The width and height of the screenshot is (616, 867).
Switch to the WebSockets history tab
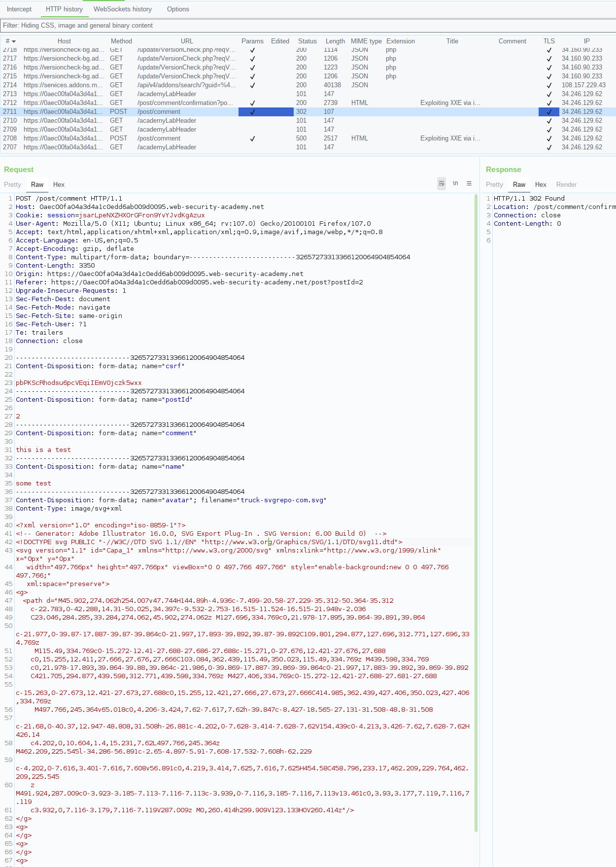(123, 9)
